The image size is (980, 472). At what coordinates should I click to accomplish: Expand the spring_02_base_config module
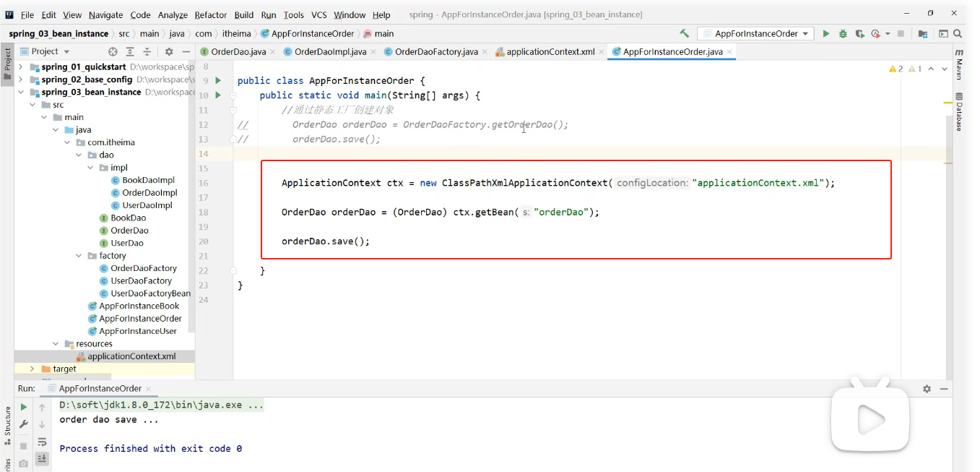click(20, 80)
